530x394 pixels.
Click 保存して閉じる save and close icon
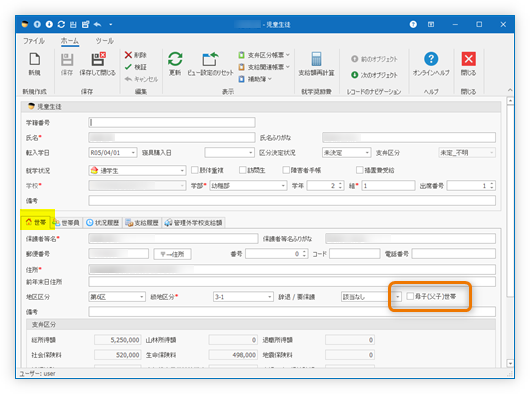click(98, 59)
